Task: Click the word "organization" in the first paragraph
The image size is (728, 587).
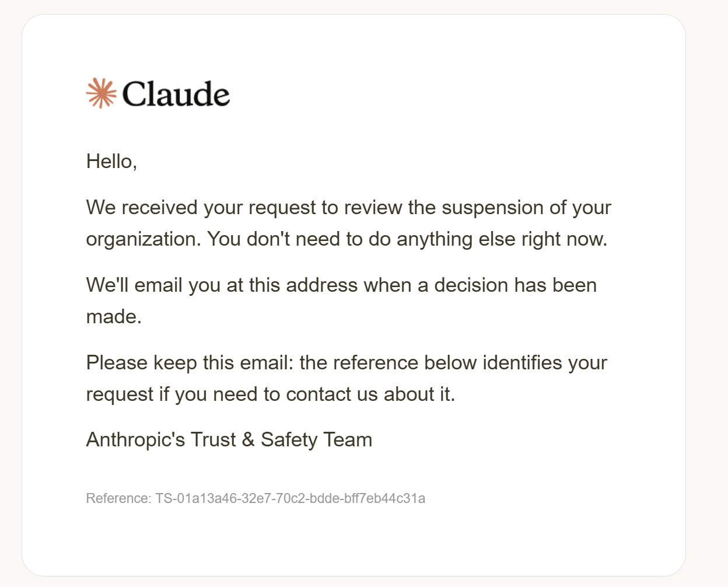Action: [142, 240]
